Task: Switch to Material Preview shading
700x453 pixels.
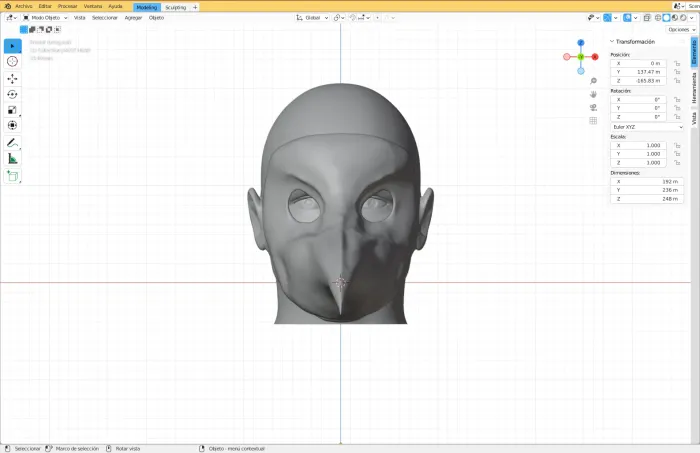Action: tap(675, 18)
